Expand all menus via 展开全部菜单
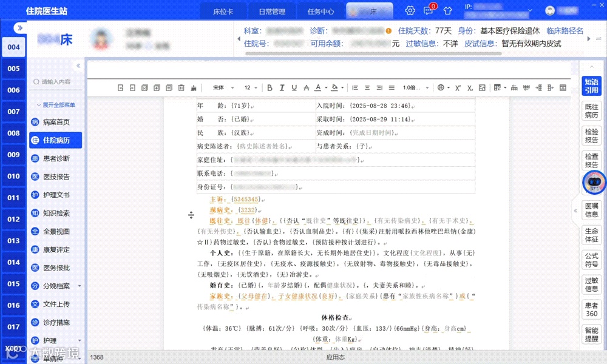Viewport: 607px width, 364px height. pos(56,105)
